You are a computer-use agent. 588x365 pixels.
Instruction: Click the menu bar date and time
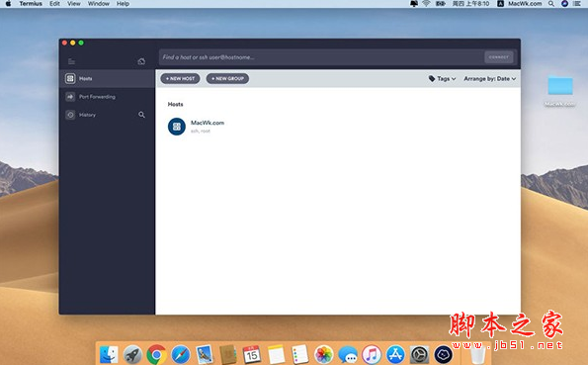pos(470,4)
